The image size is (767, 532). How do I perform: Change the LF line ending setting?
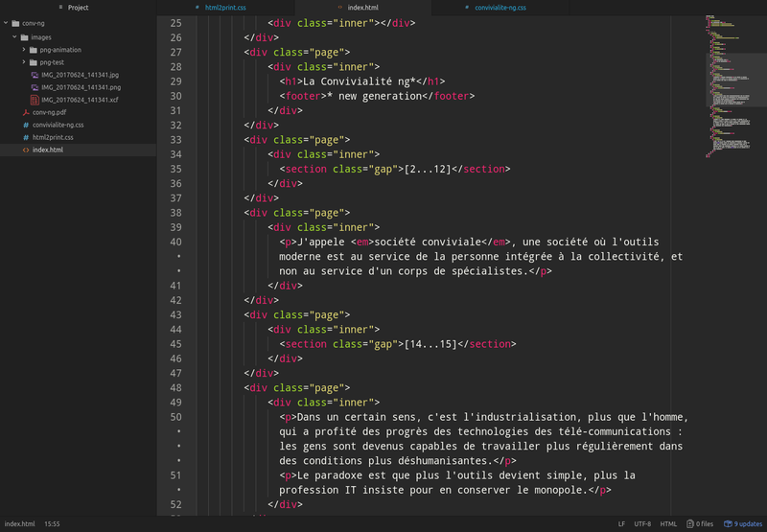click(621, 523)
